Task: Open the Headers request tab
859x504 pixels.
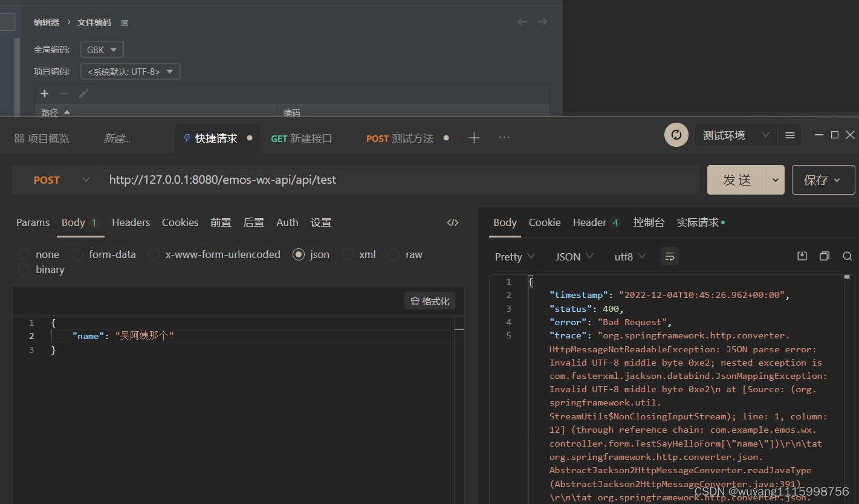Action: coord(131,222)
